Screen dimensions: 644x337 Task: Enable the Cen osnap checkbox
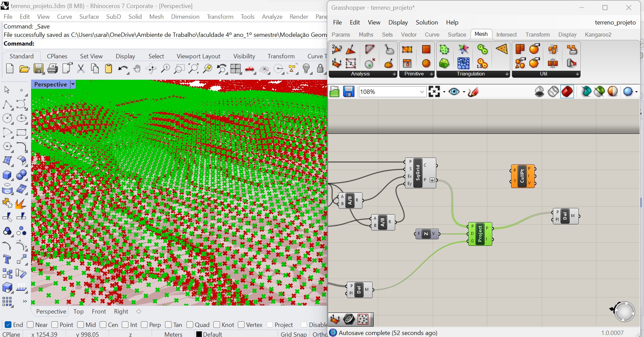click(103, 325)
